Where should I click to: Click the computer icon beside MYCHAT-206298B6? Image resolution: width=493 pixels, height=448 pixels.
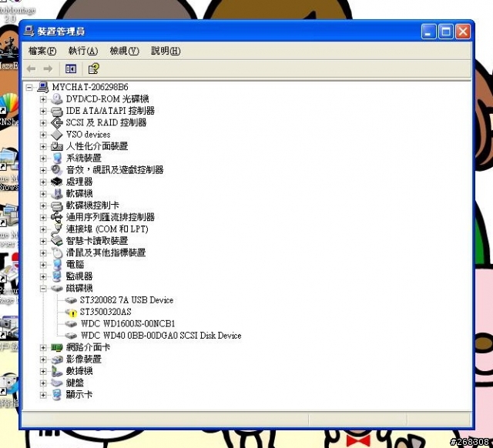coord(43,87)
